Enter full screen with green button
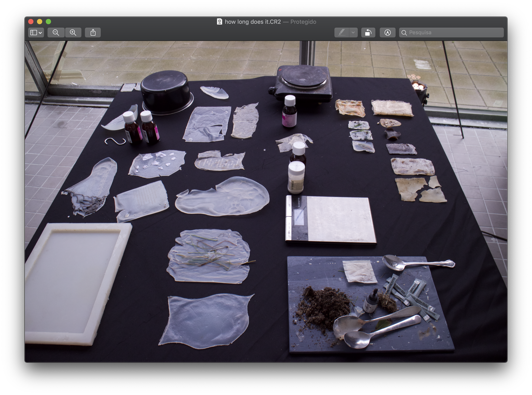 pos(48,22)
